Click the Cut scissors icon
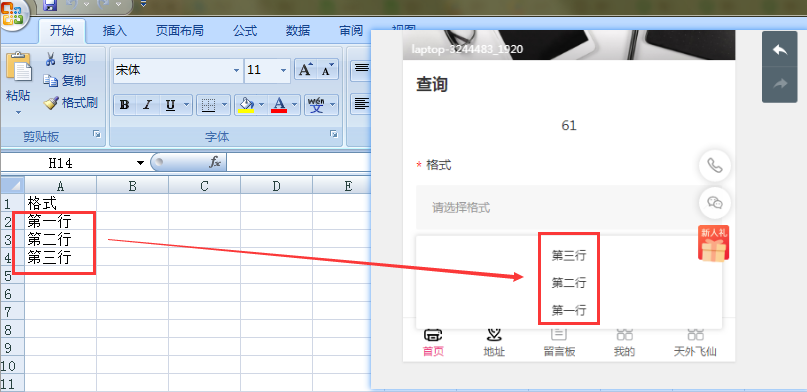This screenshot has width=807, height=392. (x=50, y=59)
